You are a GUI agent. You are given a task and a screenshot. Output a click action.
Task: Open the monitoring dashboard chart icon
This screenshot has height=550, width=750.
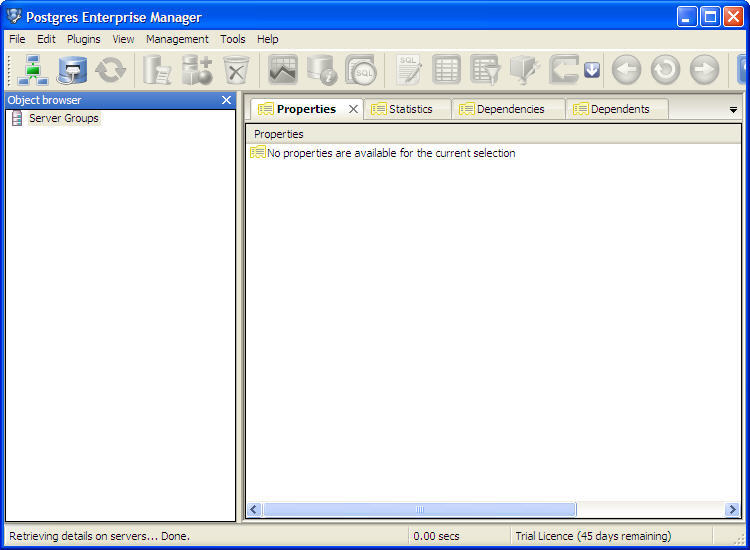tap(283, 70)
